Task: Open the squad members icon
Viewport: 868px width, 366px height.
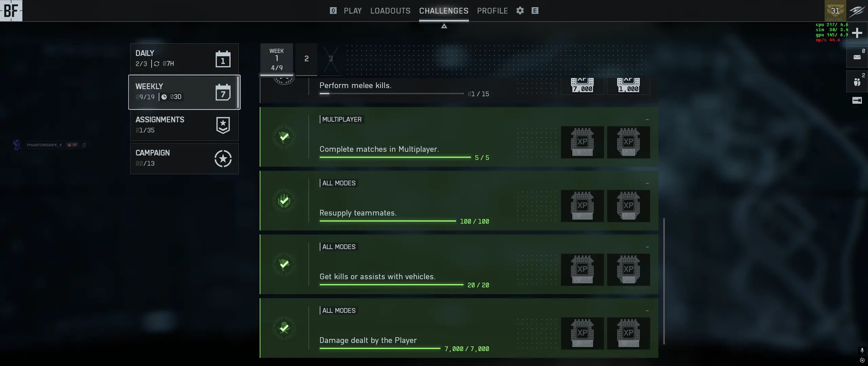Action: (x=857, y=82)
